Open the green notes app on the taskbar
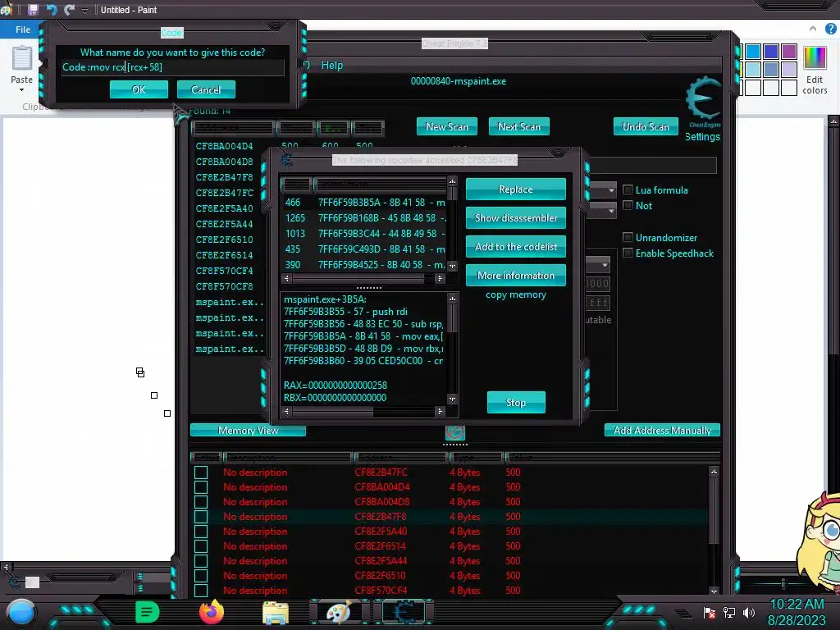Image resolution: width=840 pixels, height=630 pixels. [147, 612]
